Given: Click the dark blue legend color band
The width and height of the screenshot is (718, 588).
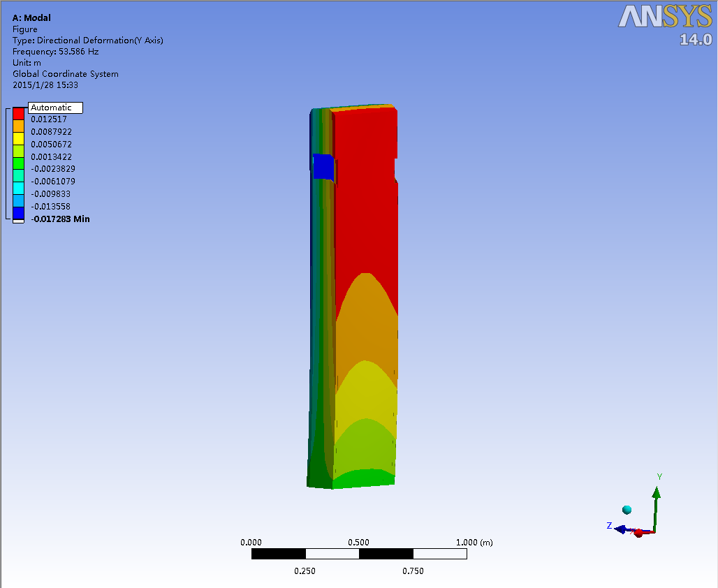Looking at the screenshot, I should click(18, 213).
